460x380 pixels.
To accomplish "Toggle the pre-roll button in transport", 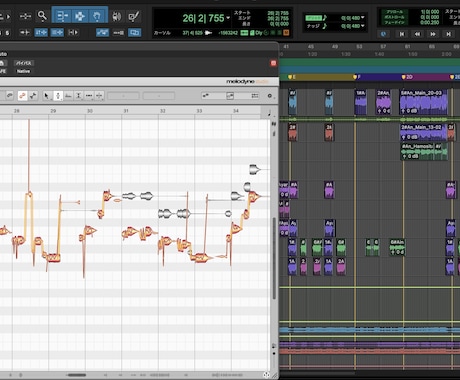I will (394, 12).
